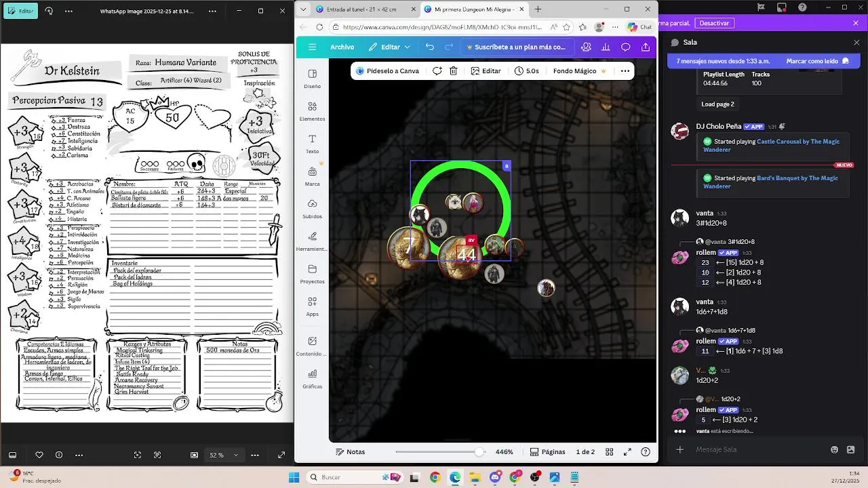868x488 pixels.
Task: Open Discord from the Windows taskbar
Action: pos(495,477)
